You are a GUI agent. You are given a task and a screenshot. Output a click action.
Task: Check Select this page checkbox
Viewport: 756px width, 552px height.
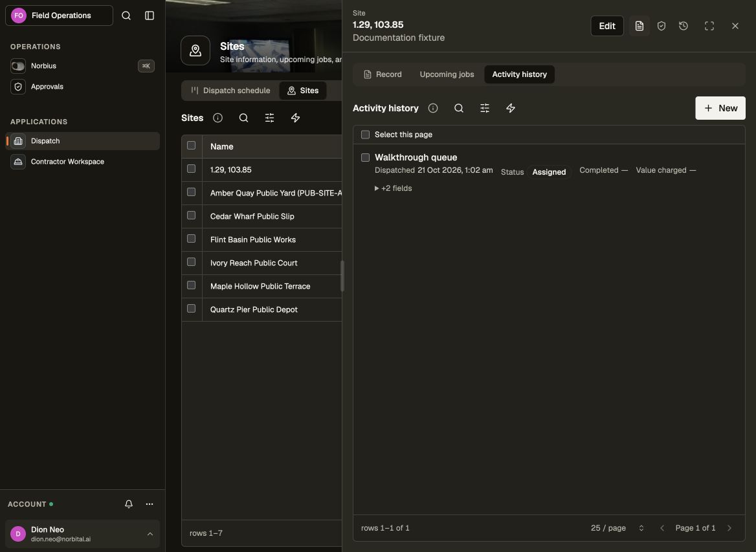click(x=366, y=135)
